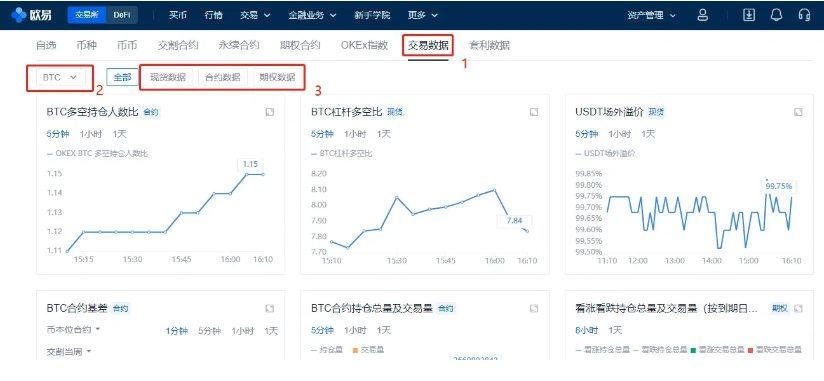Switch to 币币 tab
The height and width of the screenshot is (381, 824).
tap(127, 45)
